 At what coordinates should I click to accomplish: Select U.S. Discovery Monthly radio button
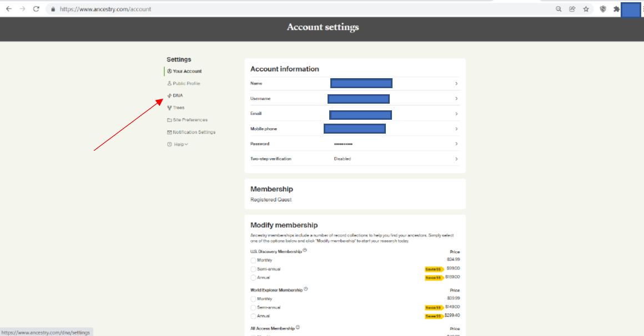point(253,261)
